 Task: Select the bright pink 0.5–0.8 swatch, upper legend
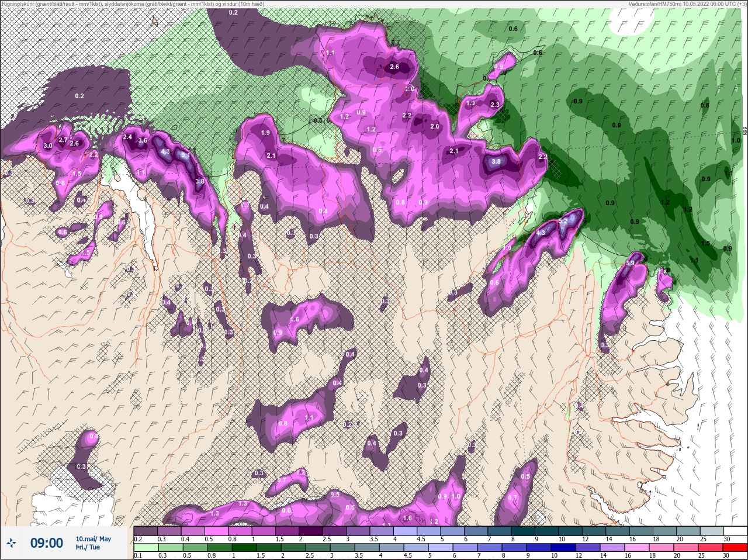[x=216, y=531]
